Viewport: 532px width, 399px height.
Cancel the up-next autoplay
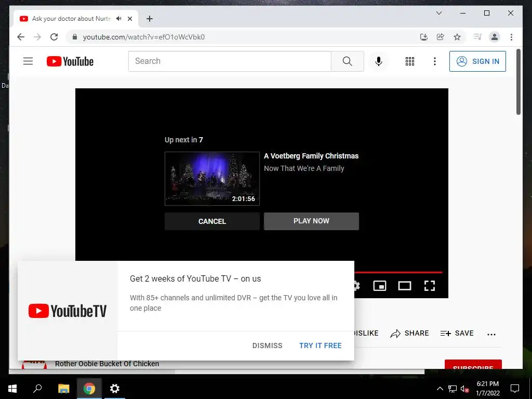212,221
